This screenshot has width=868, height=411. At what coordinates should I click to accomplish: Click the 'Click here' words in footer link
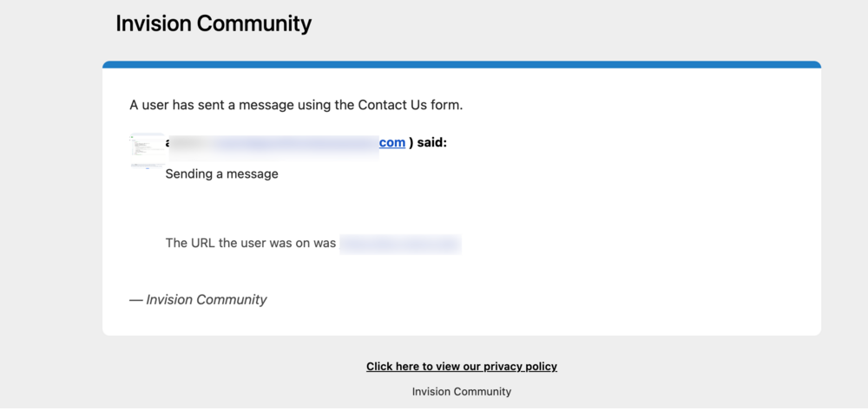click(392, 366)
